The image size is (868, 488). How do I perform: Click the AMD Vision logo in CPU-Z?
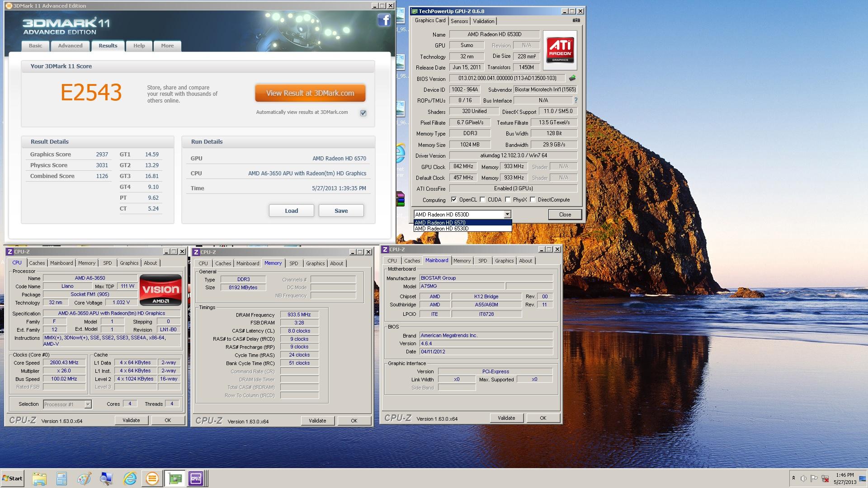(x=160, y=290)
